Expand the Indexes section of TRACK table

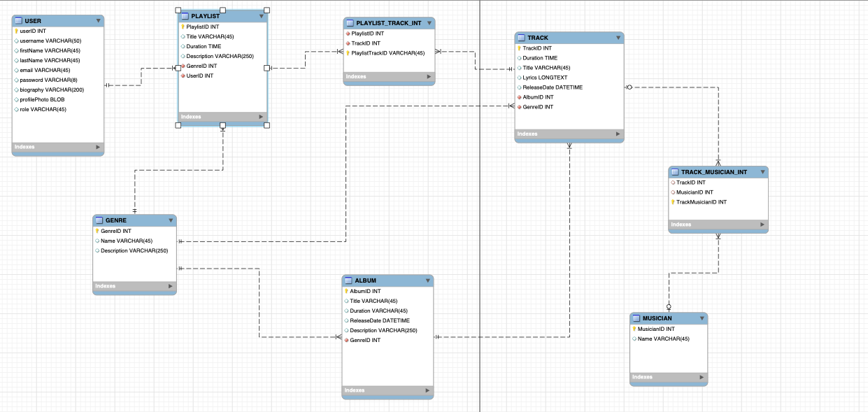(618, 134)
